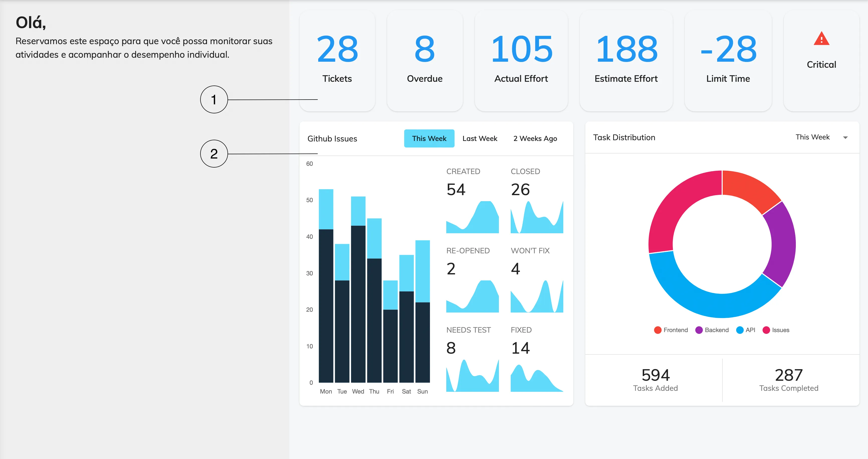
Task: Click the FIXED count 14
Action: coord(521,348)
